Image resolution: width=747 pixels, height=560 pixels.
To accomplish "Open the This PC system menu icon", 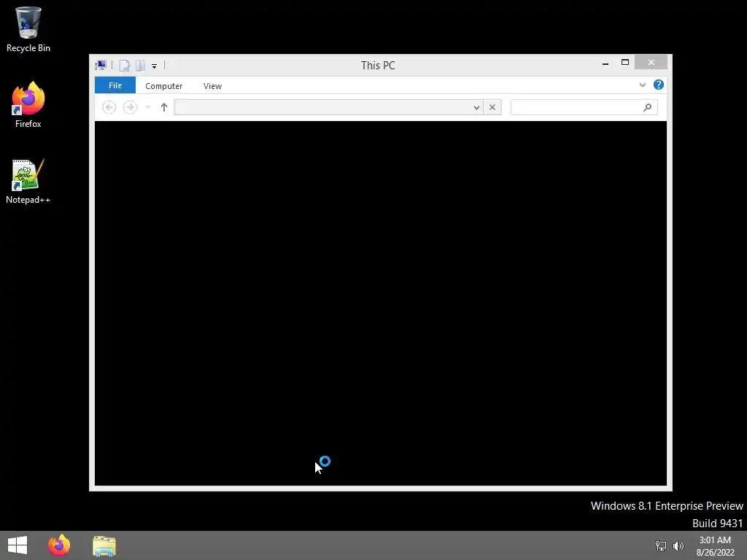I will pyautogui.click(x=101, y=65).
